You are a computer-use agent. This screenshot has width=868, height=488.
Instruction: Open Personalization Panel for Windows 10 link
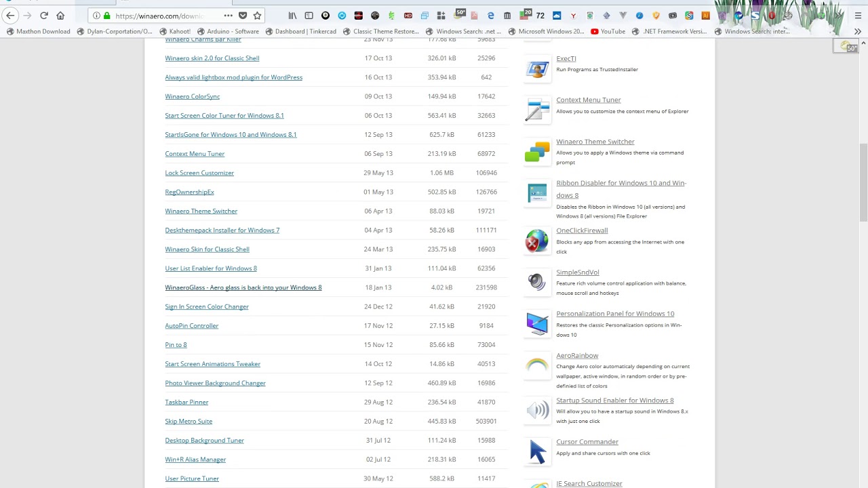pyautogui.click(x=615, y=314)
